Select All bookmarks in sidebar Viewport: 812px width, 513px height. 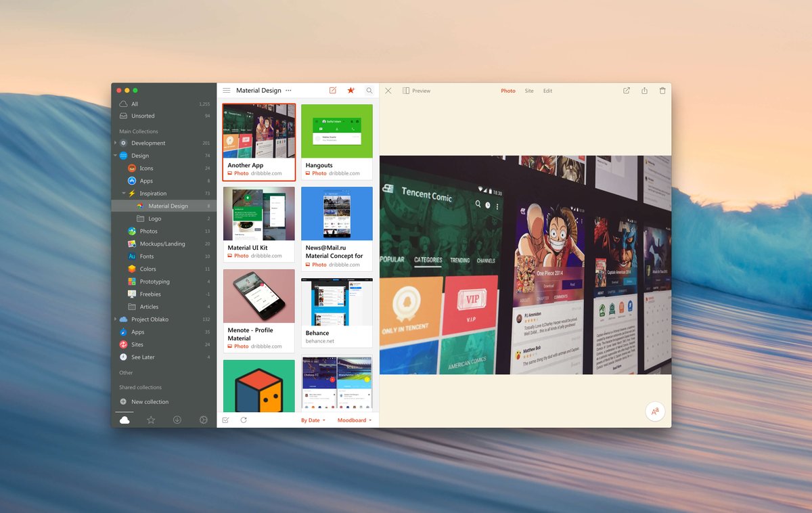[x=164, y=104]
